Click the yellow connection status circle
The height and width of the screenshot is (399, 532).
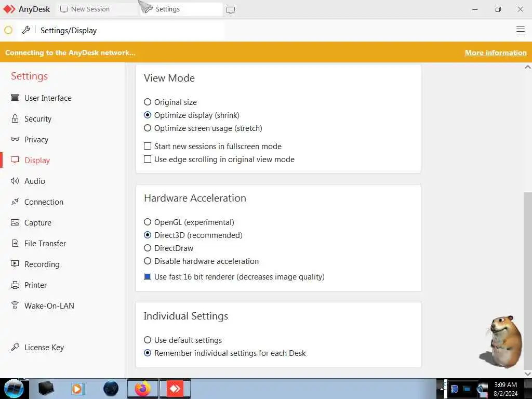[x=8, y=30]
